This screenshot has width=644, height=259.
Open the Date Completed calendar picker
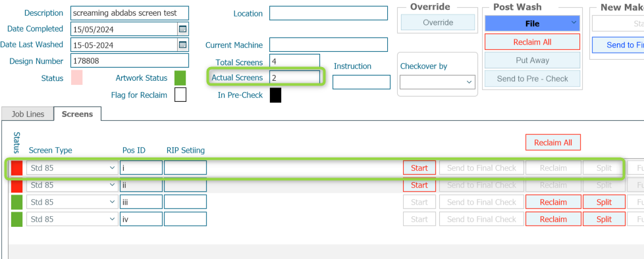pyautogui.click(x=183, y=29)
